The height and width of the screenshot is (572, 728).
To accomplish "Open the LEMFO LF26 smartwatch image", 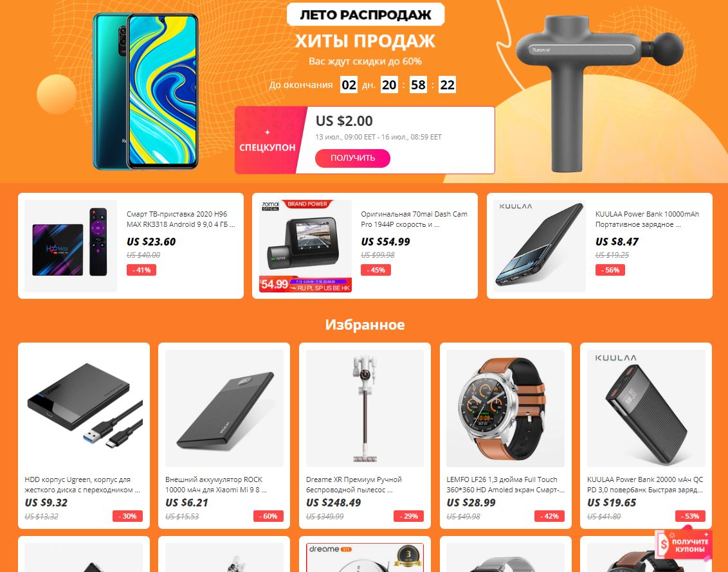I will (x=505, y=408).
